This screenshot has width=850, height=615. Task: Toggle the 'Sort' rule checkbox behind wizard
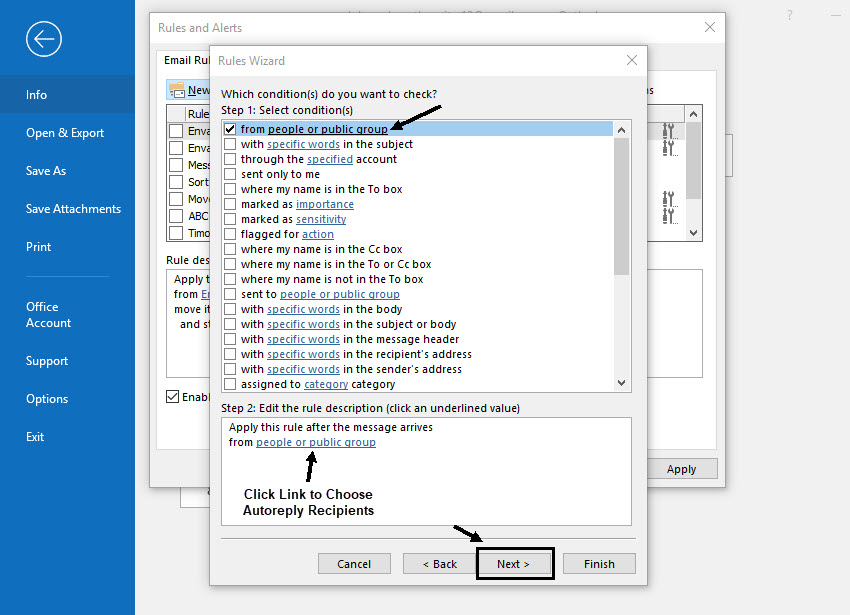pos(176,182)
